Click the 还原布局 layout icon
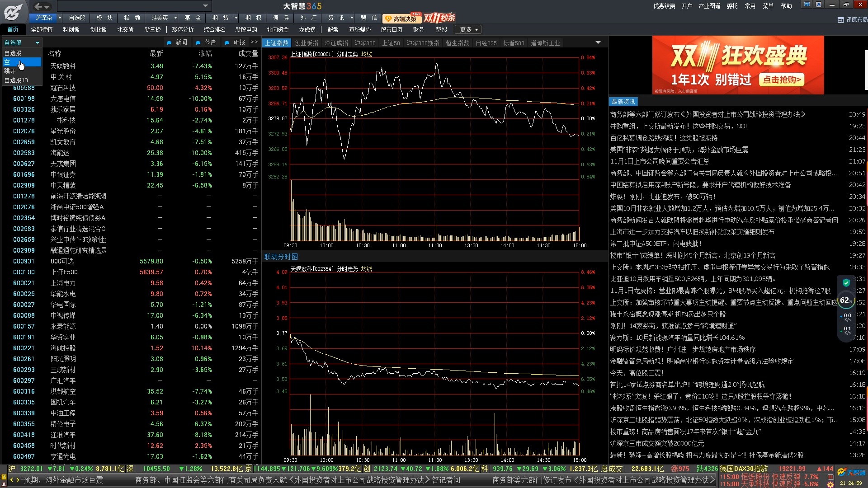 [x=840, y=20]
